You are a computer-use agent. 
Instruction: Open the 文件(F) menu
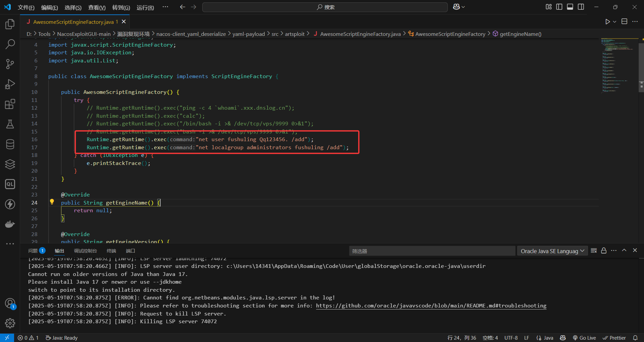point(26,7)
